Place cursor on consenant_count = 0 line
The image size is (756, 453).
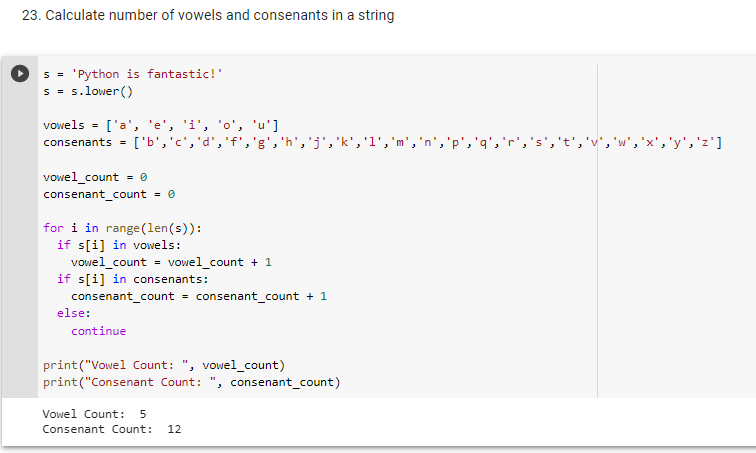point(110,194)
